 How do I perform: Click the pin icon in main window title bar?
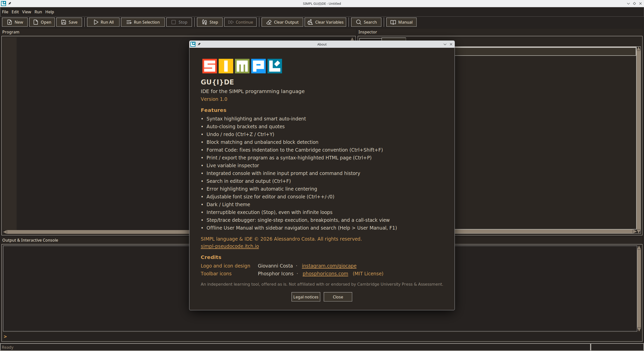point(10,4)
